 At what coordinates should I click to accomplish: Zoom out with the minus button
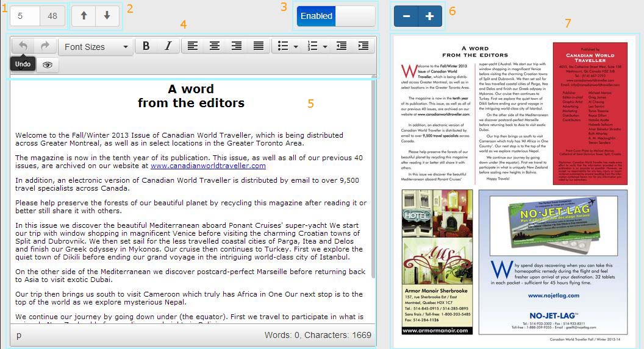406,16
